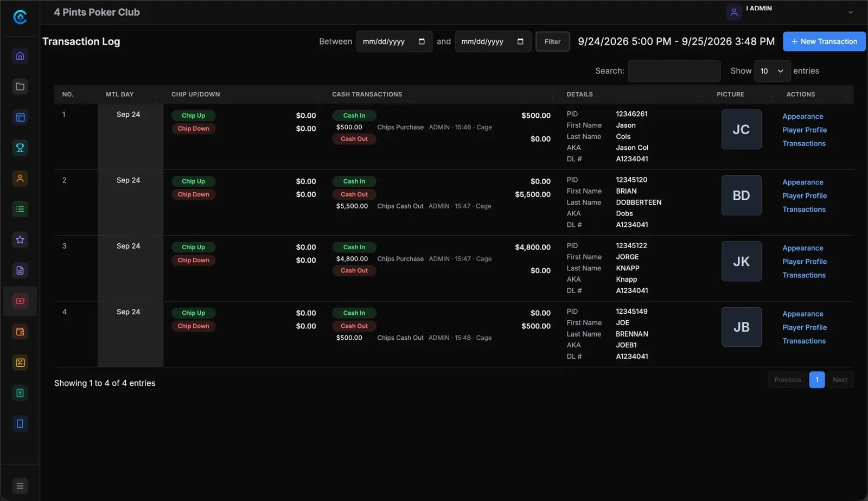Image resolution: width=868 pixels, height=501 pixels.
Task: Open the orange wallet icon in sidebar
Action: 20,332
